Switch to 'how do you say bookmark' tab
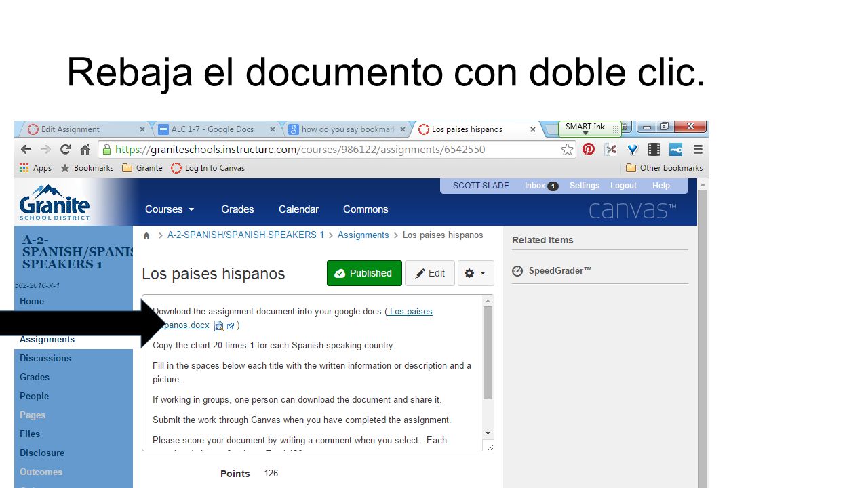This screenshot has width=868, height=488. point(346,129)
